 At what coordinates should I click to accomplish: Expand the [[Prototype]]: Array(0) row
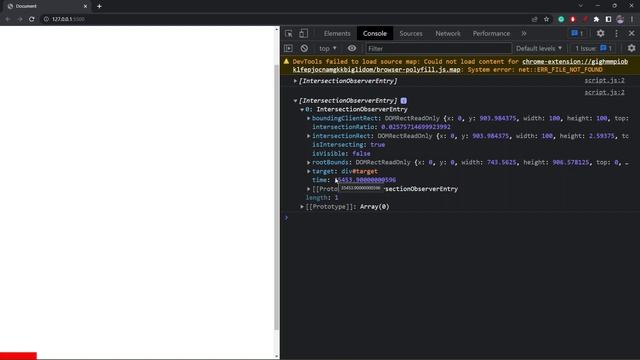(302, 207)
